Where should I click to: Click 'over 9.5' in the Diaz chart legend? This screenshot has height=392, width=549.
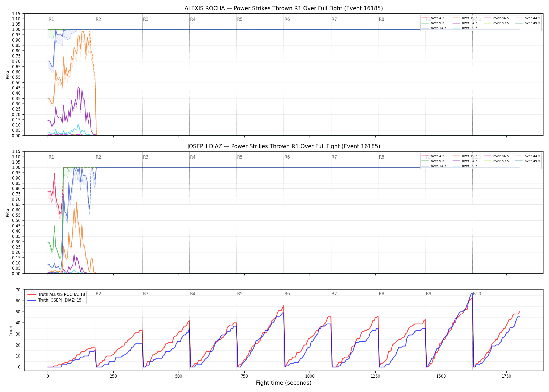[437, 161]
